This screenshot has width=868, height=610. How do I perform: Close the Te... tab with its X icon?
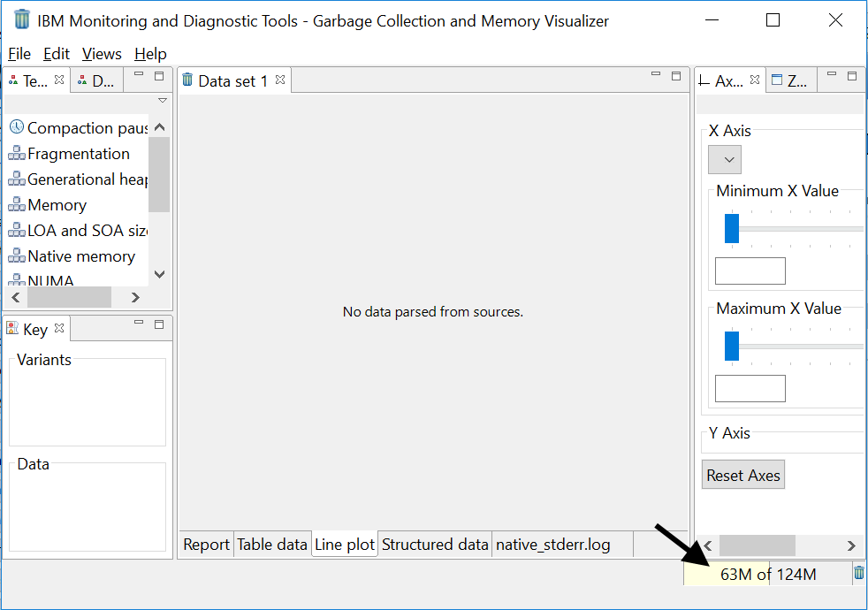(59, 80)
